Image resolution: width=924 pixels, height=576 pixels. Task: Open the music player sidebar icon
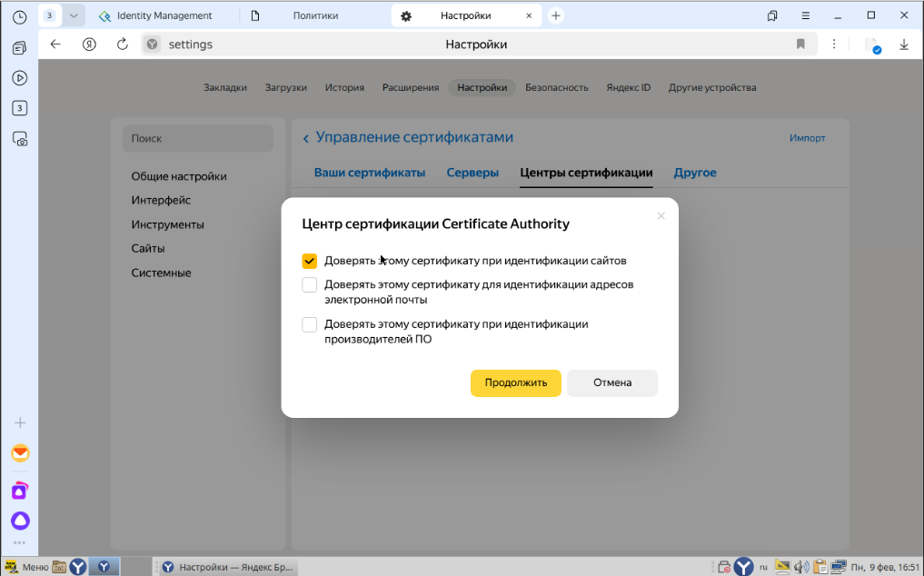pos(19,78)
